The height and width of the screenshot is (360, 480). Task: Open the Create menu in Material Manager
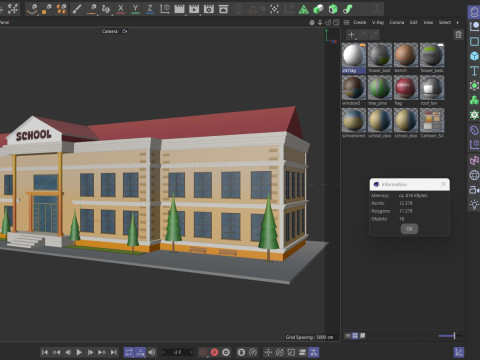click(360, 22)
